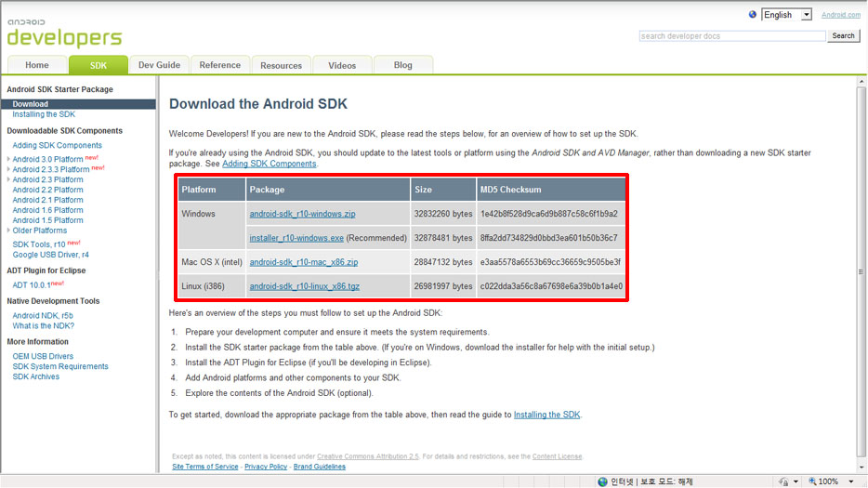Open Site Terms of Service link
This screenshot has height=488, width=868.
(204, 467)
